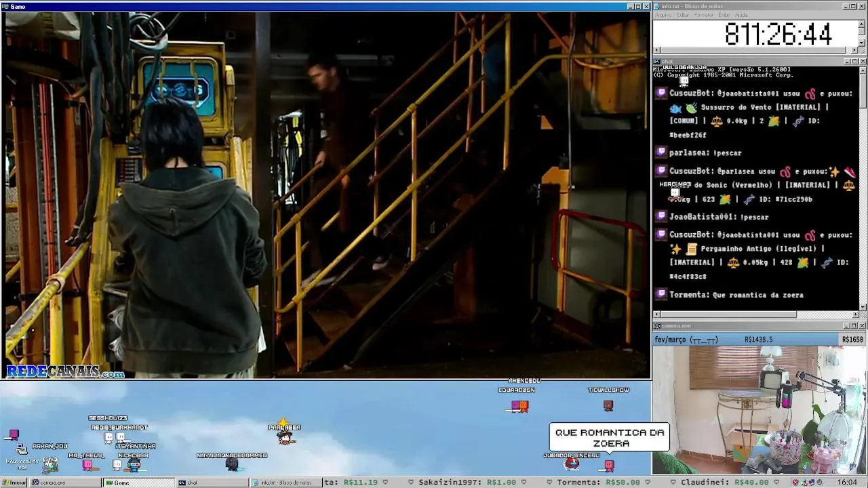This screenshot has height=488, width=868.
Task: Click the Sakaizin1997: R$1.00 ticker entry
Action: click(467, 483)
